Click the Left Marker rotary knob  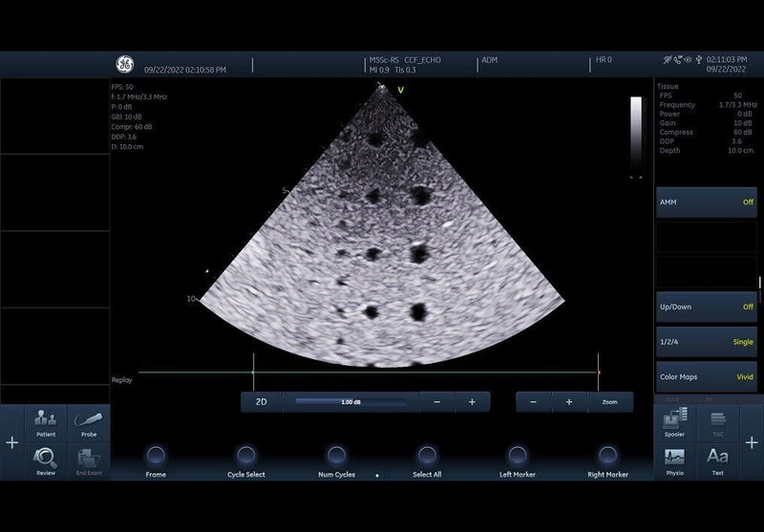pos(518,456)
